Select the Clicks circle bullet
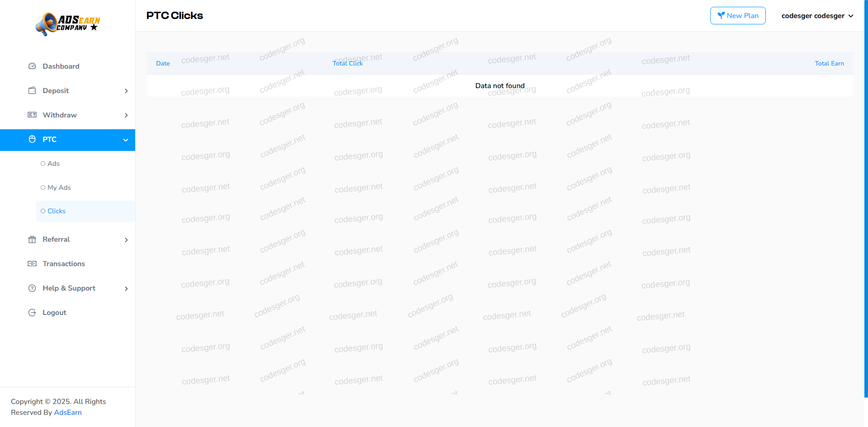This screenshot has width=868, height=427. [43, 211]
